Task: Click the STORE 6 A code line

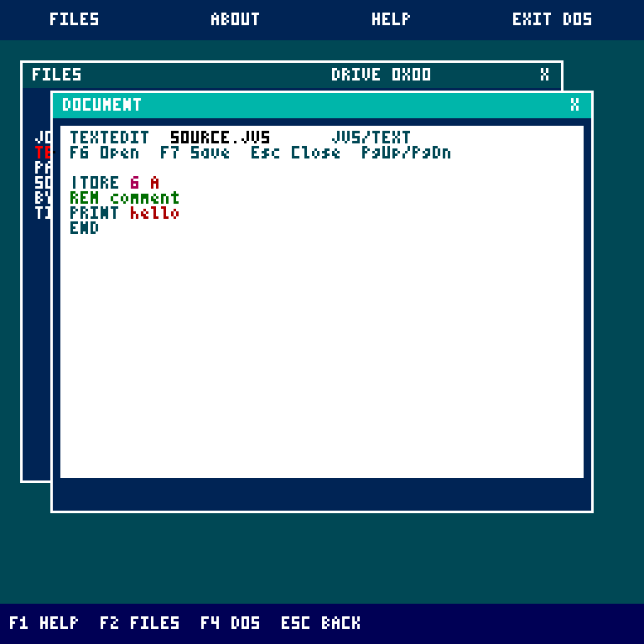Action: 114,183
